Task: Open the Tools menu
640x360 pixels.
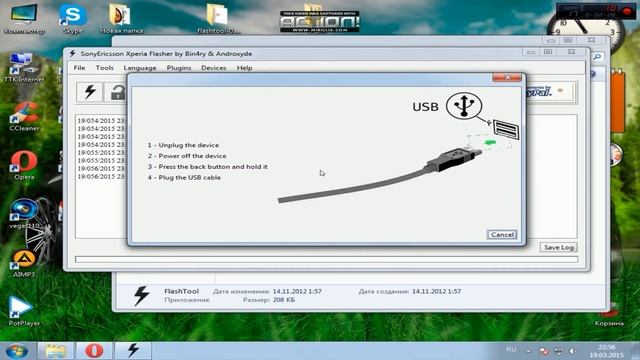Action: click(104, 68)
